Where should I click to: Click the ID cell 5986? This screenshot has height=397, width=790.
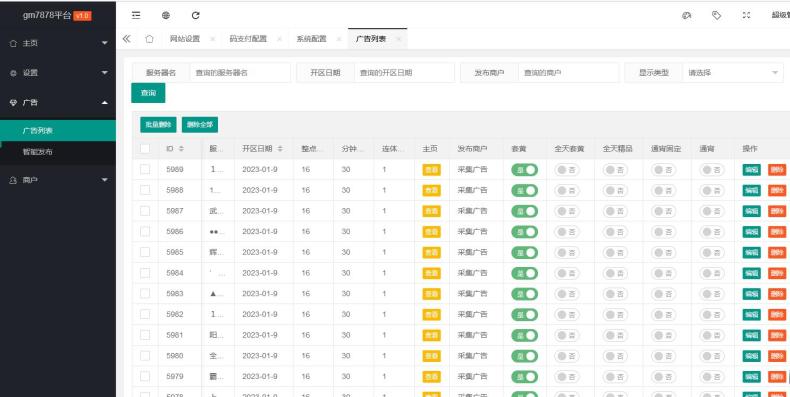point(175,232)
